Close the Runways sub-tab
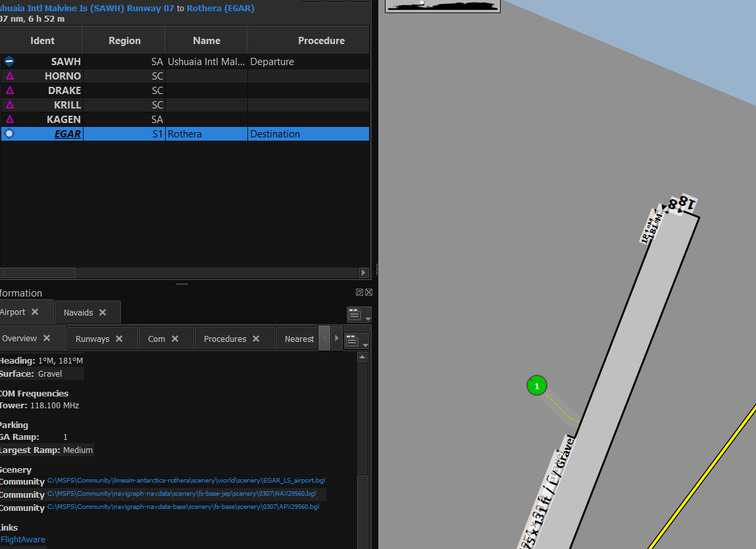 [x=119, y=339]
